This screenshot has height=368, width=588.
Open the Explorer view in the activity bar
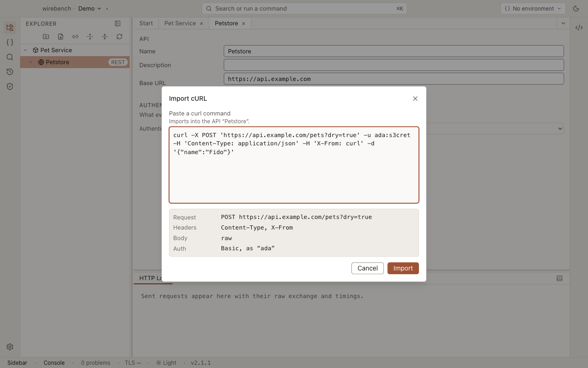coord(10,28)
